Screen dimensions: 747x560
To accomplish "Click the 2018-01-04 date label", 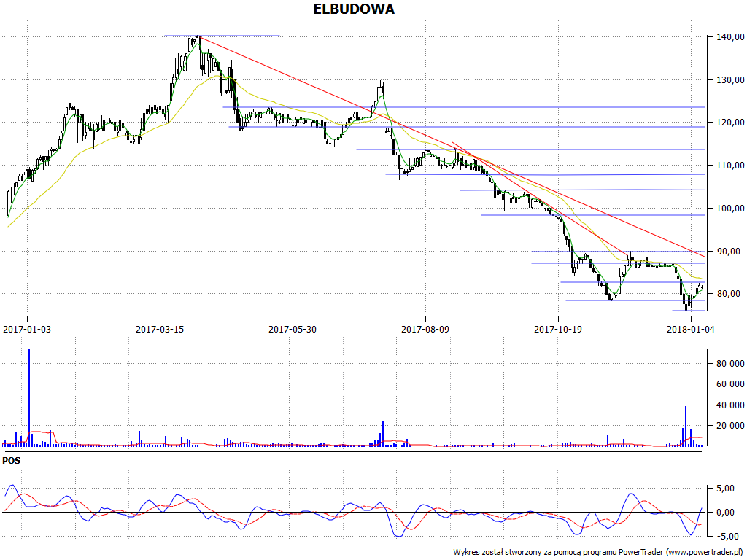I will click(690, 329).
